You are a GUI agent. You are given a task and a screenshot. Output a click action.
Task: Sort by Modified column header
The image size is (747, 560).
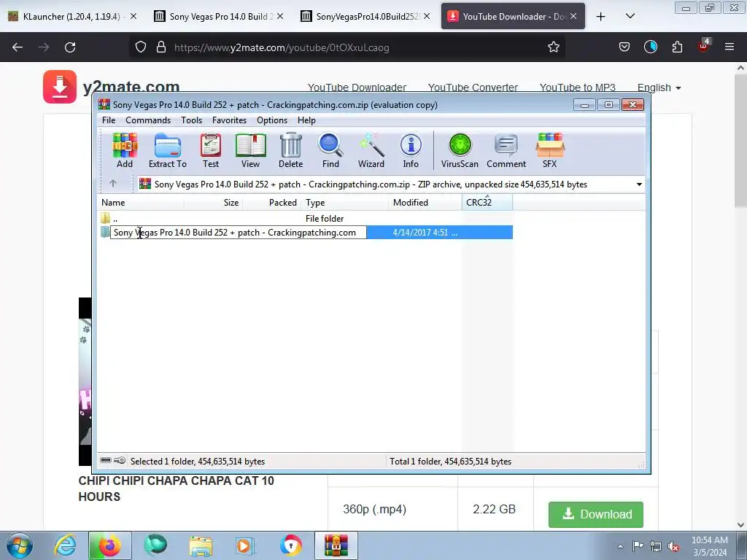click(x=425, y=203)
